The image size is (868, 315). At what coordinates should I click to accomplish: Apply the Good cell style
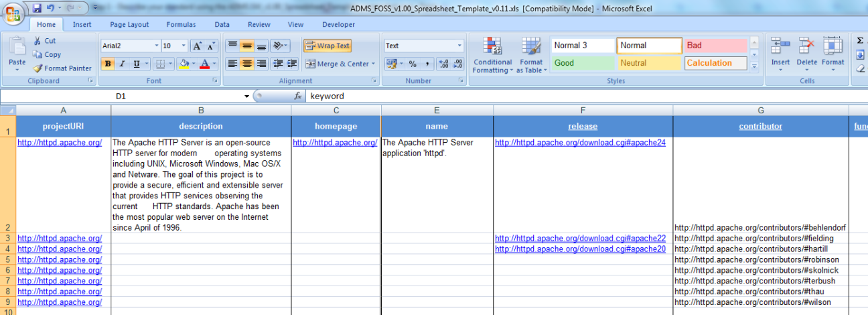(583, 63)
